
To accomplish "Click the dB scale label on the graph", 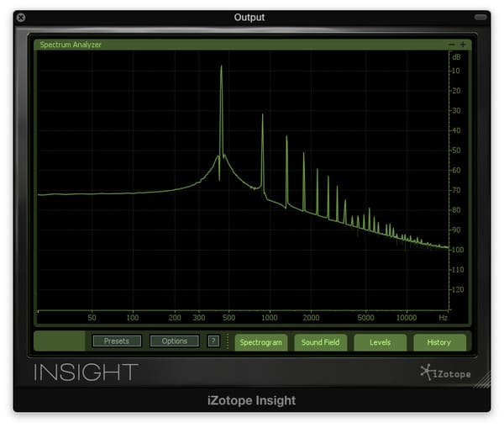I will [x=457, y=56].
